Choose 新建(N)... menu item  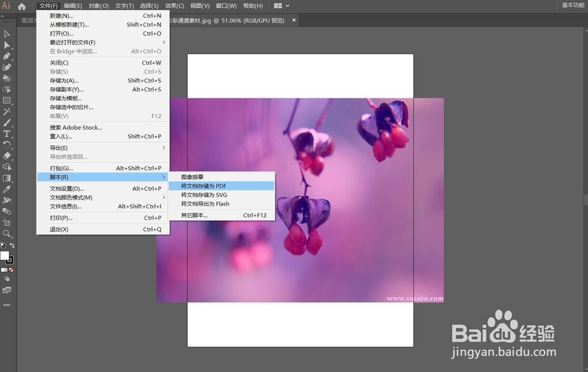[103, 16]
